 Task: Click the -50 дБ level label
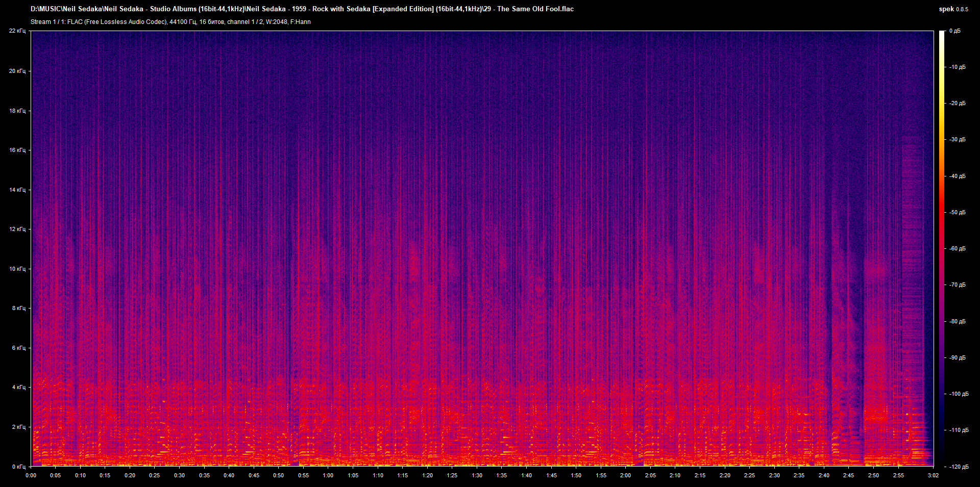tap(957, 212)
